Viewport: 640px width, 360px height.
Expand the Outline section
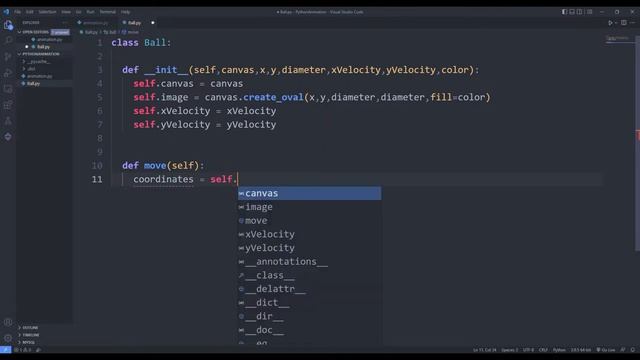click(x=30, y=328)
